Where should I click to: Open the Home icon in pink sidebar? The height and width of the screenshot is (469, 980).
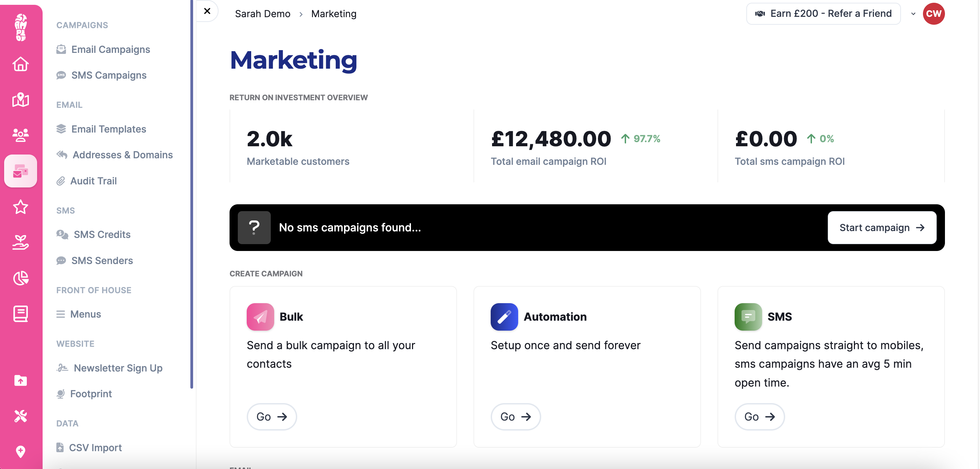point(21,64)
